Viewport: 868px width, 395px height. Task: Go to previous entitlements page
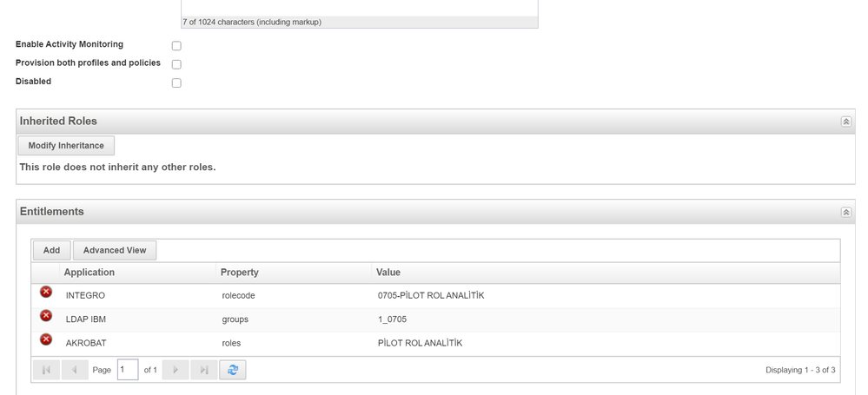pyautogui.click(x=75, y=370)
